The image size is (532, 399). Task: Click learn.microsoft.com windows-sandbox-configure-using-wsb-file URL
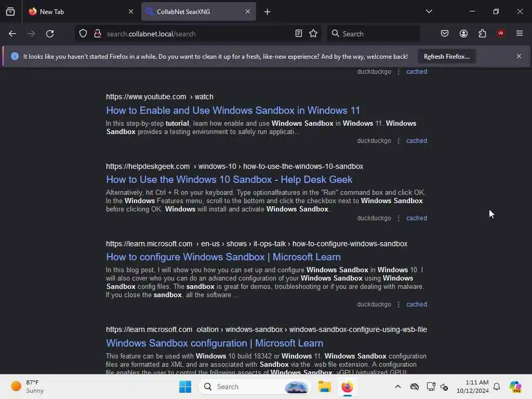click(267, 329)
